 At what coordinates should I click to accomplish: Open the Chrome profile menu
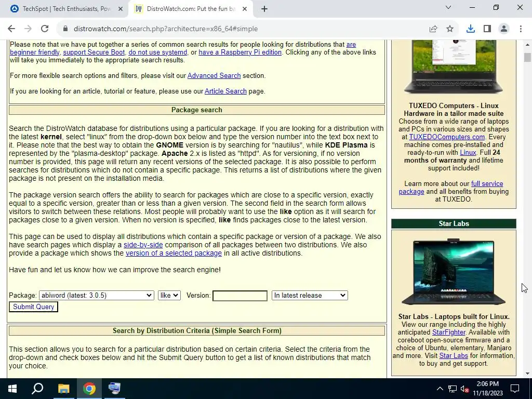pos(504,29)
